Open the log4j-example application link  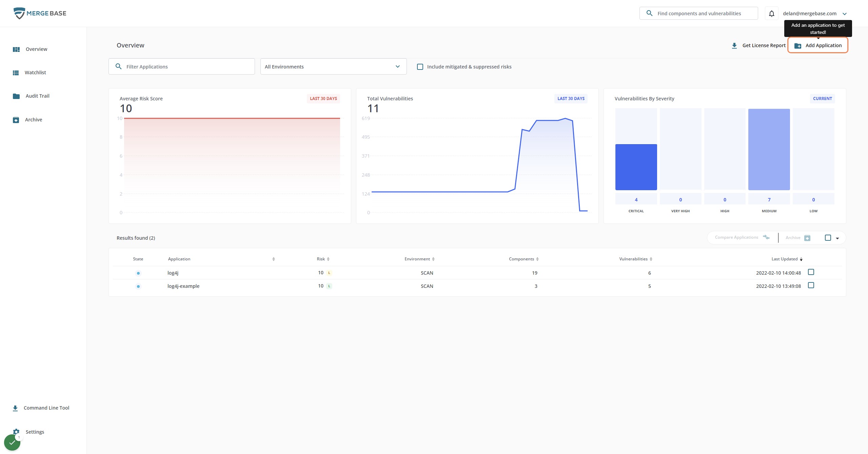[x=183, y=286]
